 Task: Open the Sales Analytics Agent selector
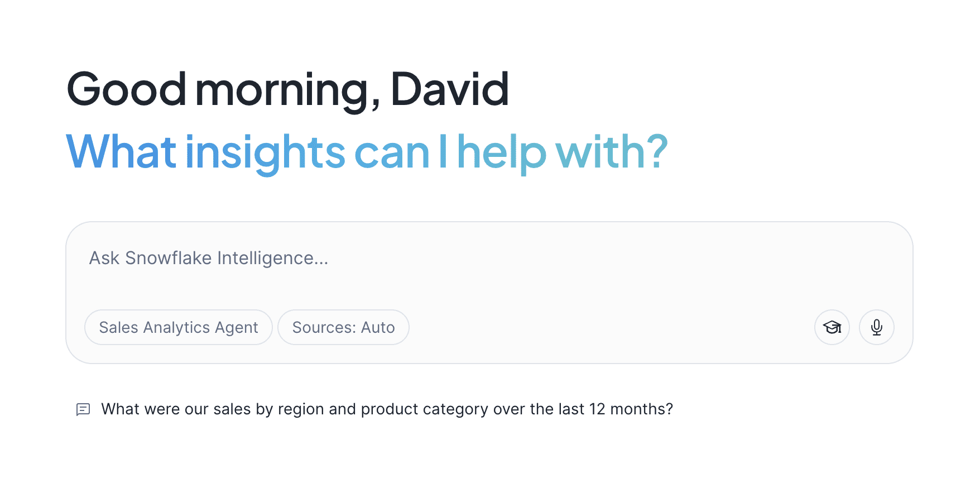tap(178, 327)
